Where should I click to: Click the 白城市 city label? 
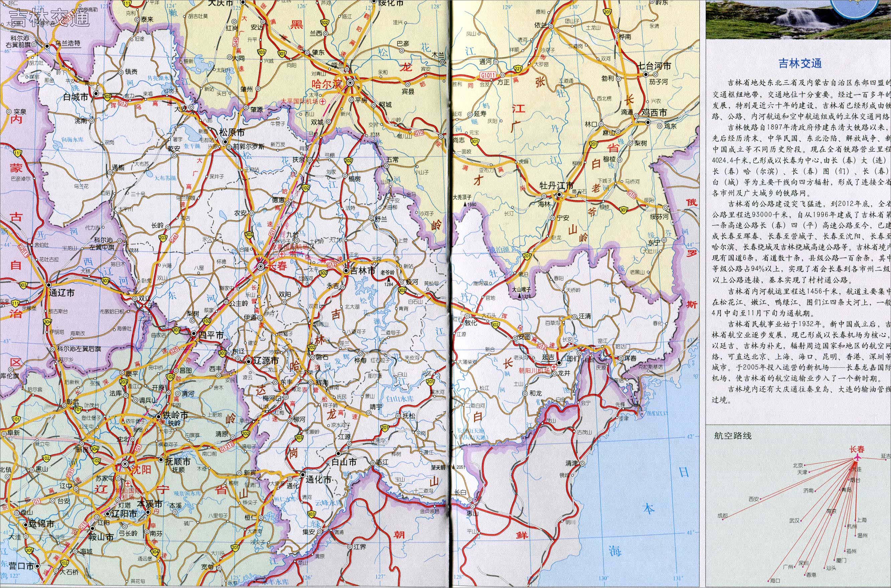(x=76, y=97)
